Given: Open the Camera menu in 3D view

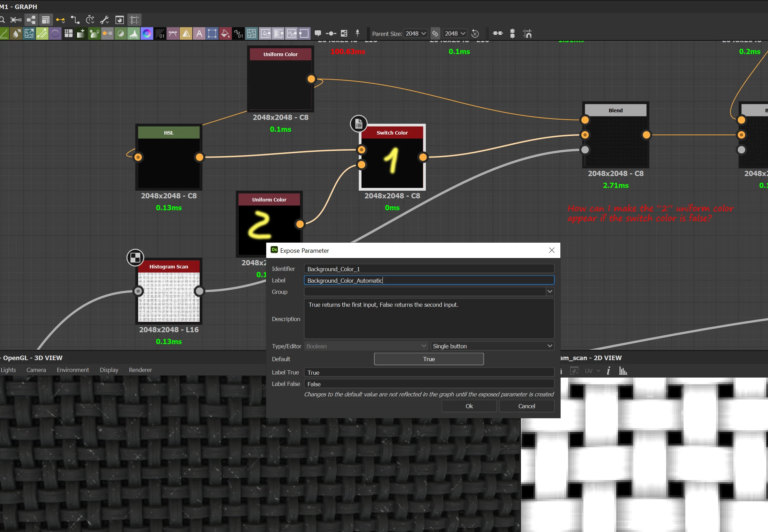Looking at the screenshot, I should [x=36, y=370].
